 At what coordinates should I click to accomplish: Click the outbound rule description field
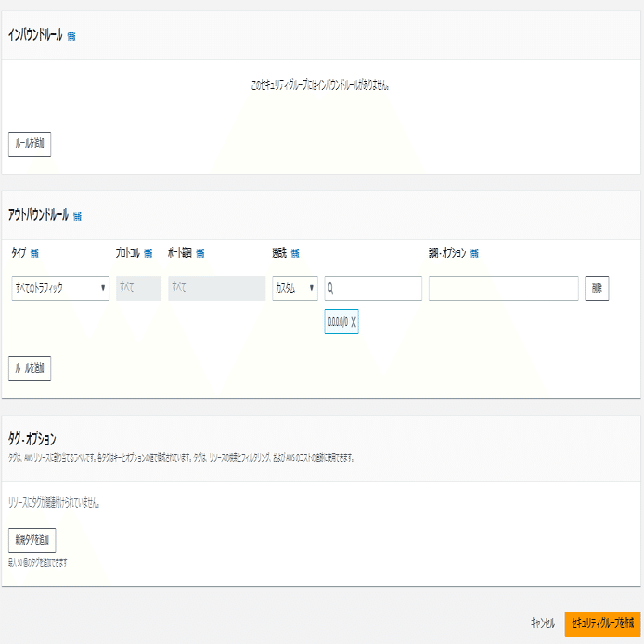pyautogui.click(x=504, y=288)
